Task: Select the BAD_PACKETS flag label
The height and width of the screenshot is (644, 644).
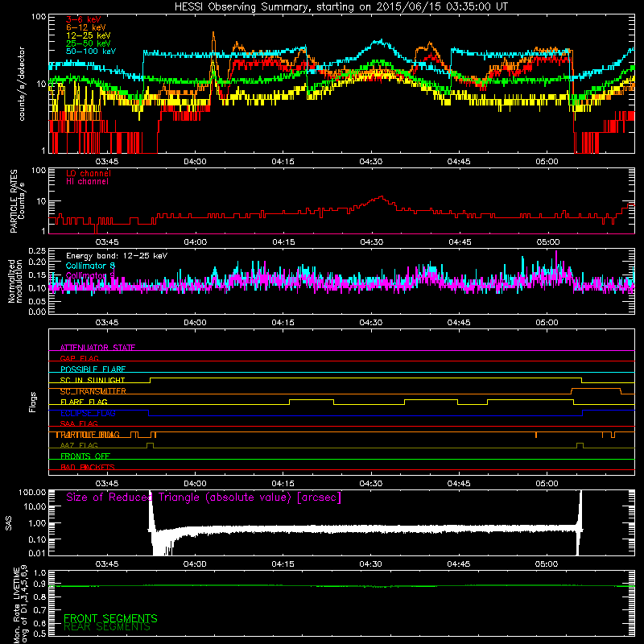Action: [x=88, y=467]
